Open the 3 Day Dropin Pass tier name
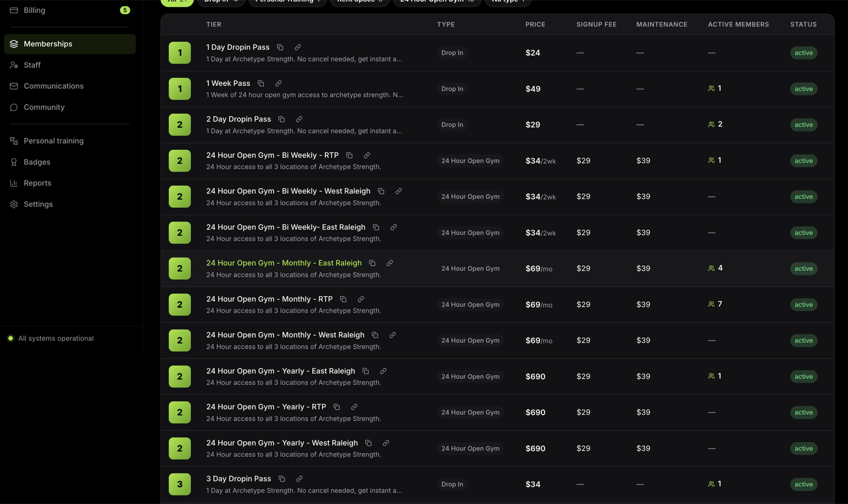 [238, 479]
